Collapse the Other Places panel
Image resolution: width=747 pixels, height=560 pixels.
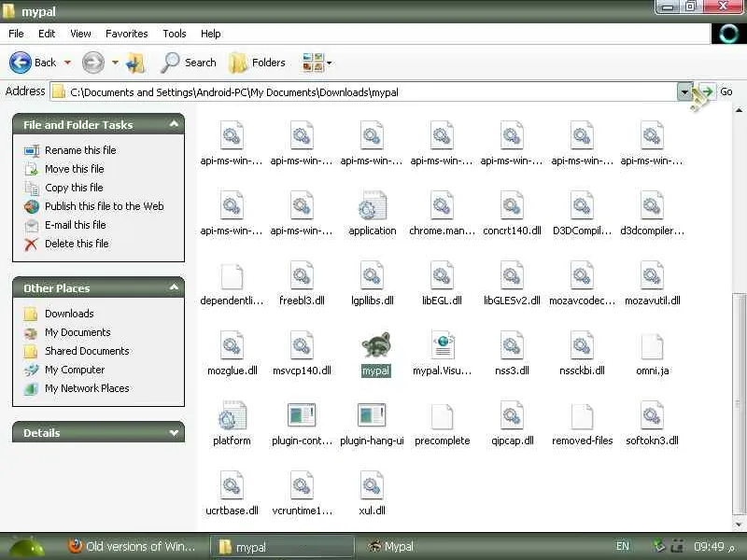(174, 287)
